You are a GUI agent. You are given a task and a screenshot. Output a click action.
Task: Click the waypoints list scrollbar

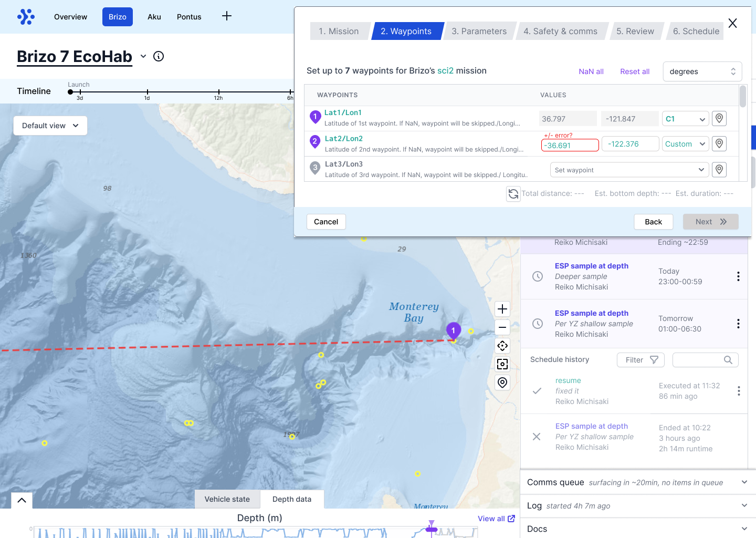coord(743,96)
